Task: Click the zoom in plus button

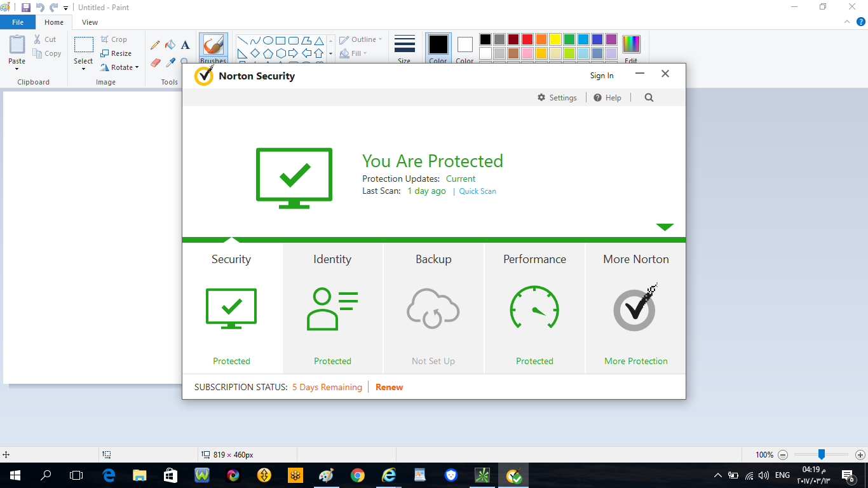Action: (860, 455)
